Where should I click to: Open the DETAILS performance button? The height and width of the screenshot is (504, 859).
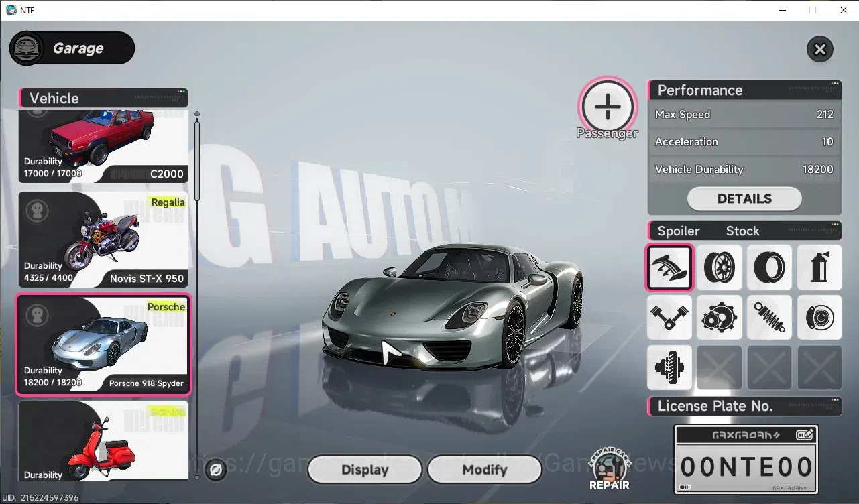click(744, 198)
